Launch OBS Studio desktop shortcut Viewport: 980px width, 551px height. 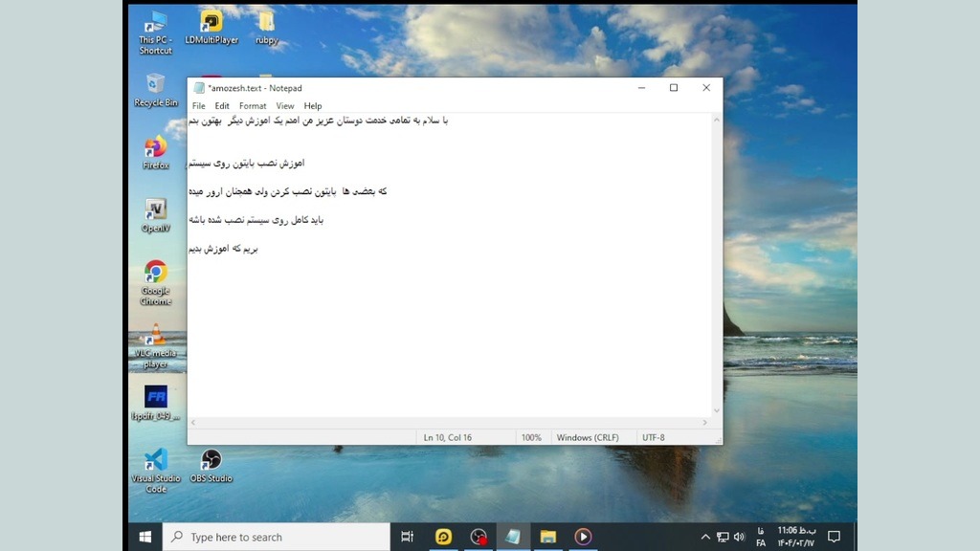(x=212, y=466)
